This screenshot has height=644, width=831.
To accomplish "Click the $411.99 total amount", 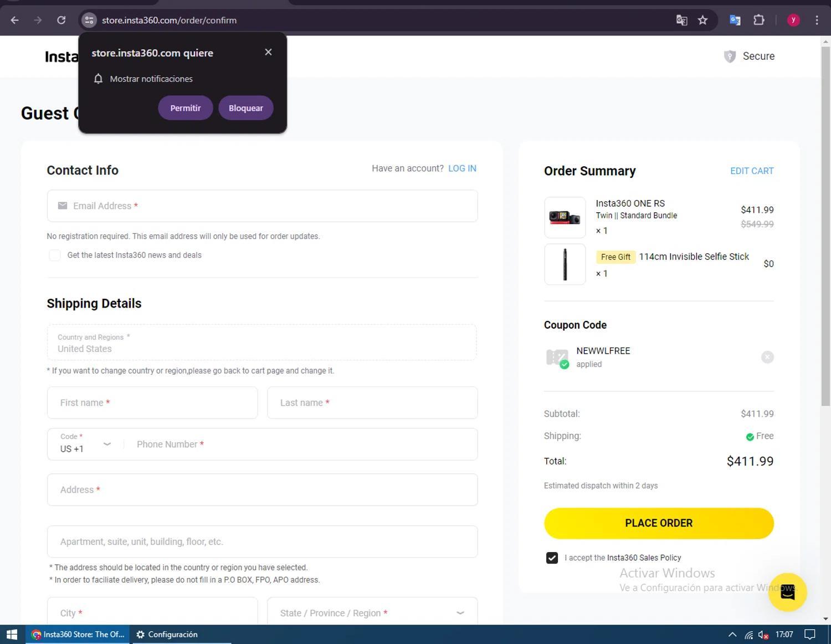I will [750, 461].
